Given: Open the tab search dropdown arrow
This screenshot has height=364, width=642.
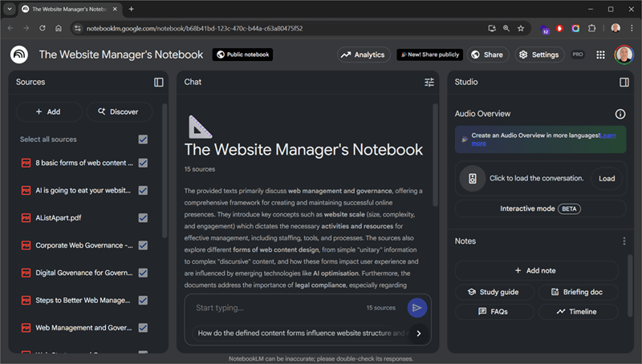Looking at the screenshot, I should [x=10, y=9].
